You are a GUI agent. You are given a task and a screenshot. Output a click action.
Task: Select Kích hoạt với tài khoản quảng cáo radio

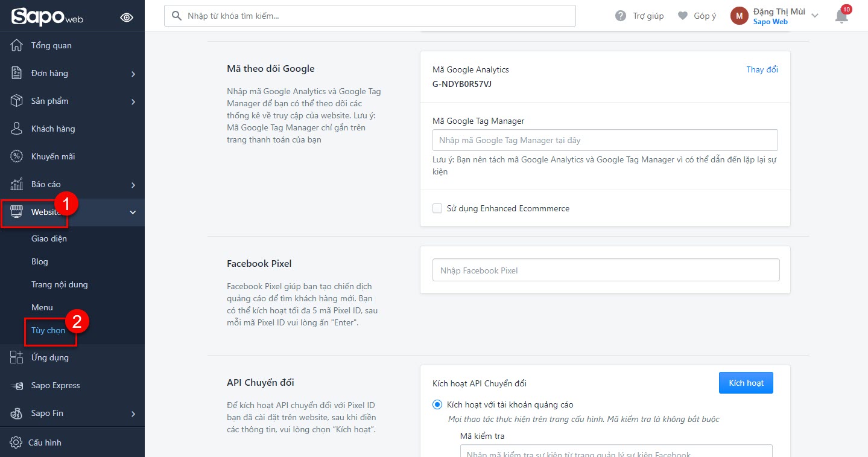(x=437, y=404)
